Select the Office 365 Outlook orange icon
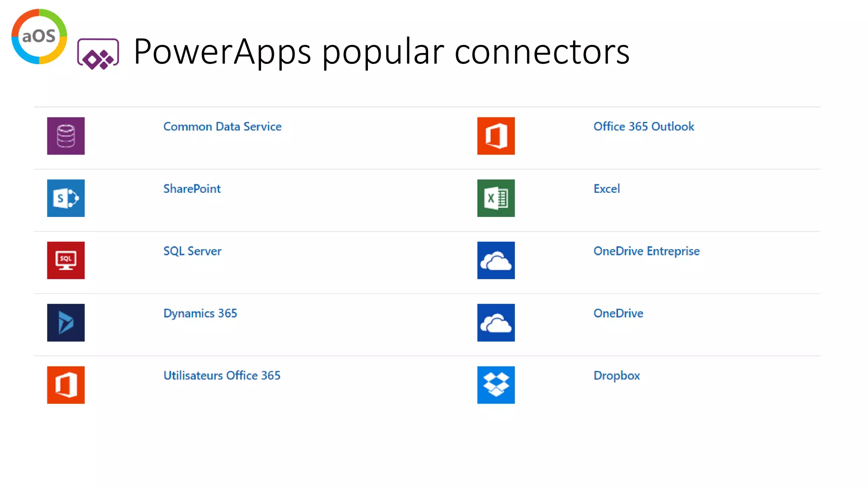 [496, 136]
